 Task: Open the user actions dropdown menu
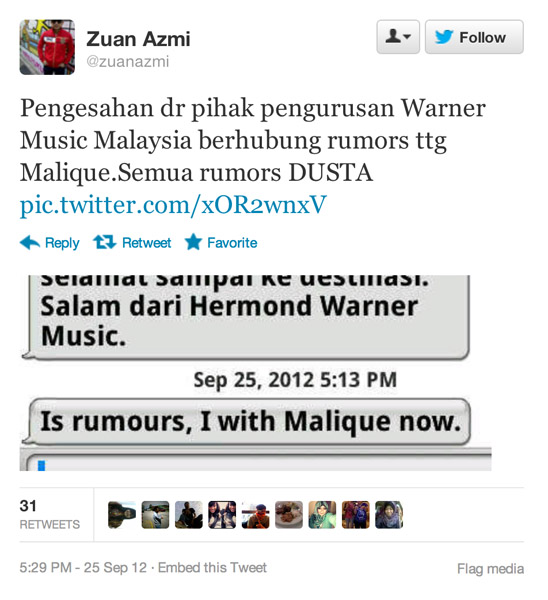click(x=398, y=37)
